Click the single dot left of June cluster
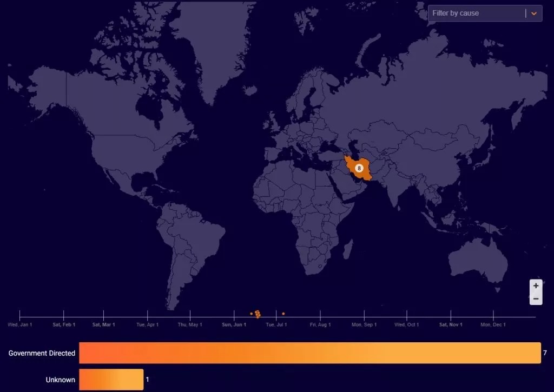The width and height of the screenshot is (554, 392). [251, 314]
